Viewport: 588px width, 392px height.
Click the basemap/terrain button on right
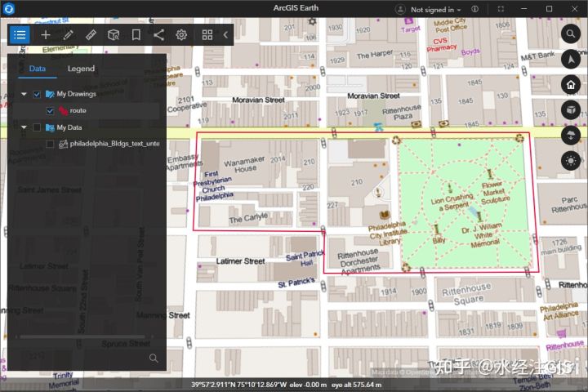click(571, 136)
